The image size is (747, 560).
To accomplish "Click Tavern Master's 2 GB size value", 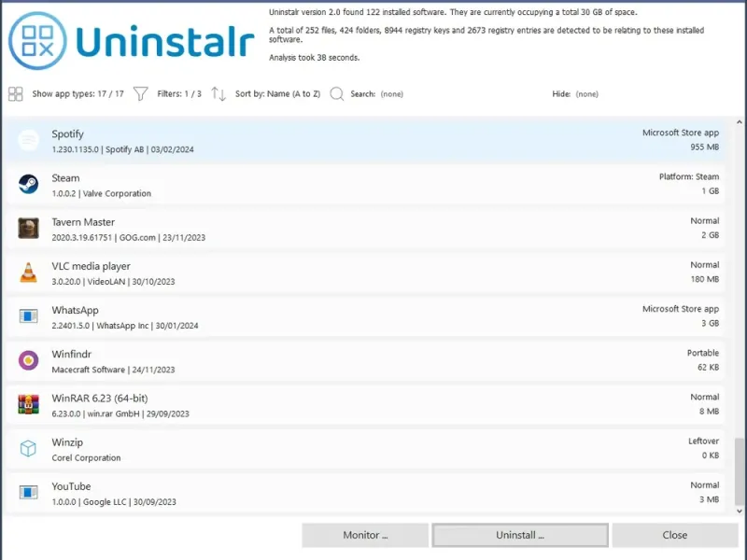I will coord(710,235).
